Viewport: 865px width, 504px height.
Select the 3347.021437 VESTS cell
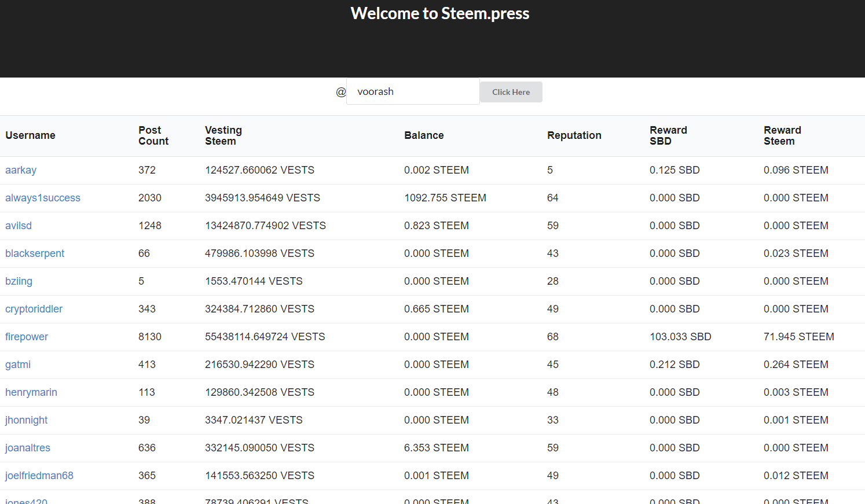click(x=254, y=420)
